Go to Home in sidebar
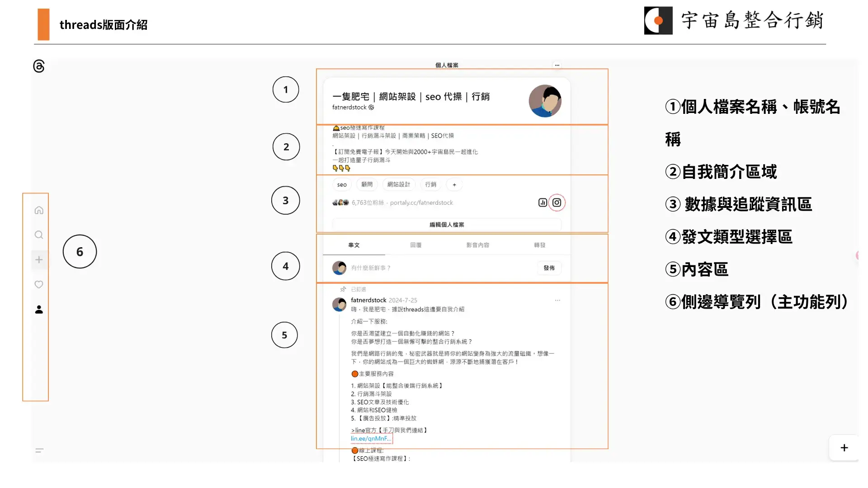The height and width of the screenshot is (488, 868). pyautogui.click(x=39, y=210)
